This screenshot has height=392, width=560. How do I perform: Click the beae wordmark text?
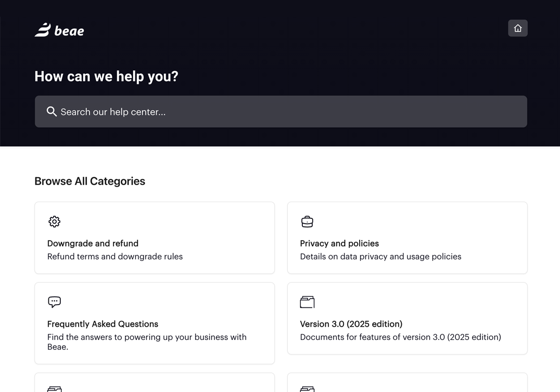pyautogui.click(x=69, y=31)
